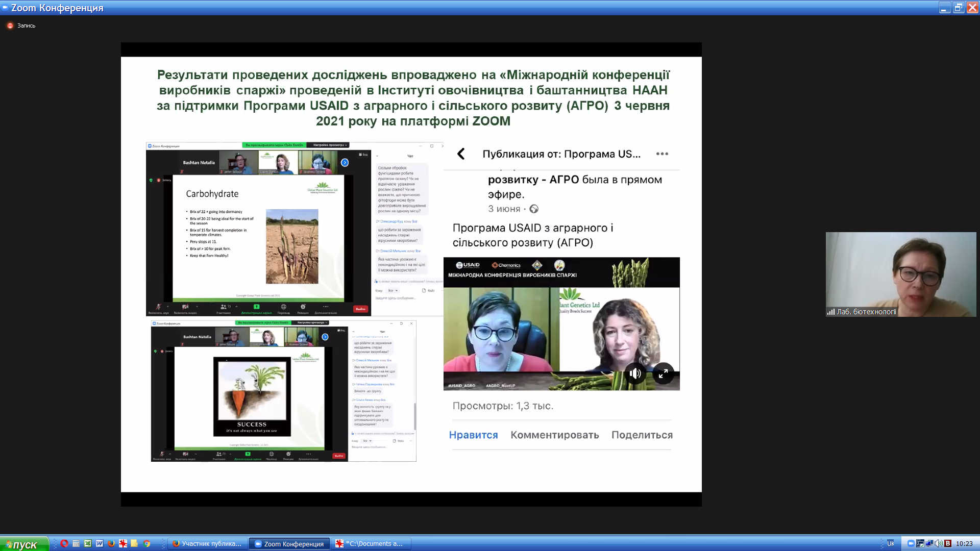Screen dimensions: 980x551
Task: Open the network connection tray icon
Action: (x=929, y=543)
